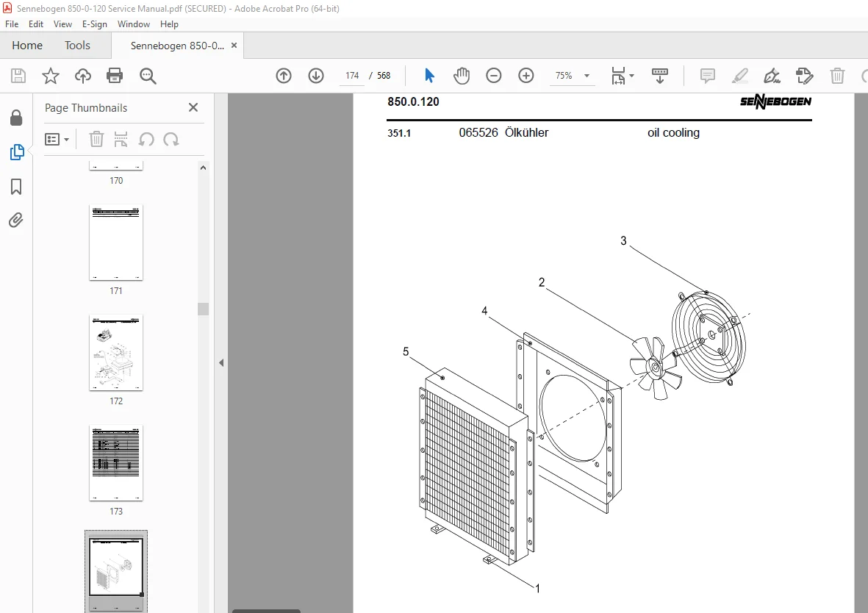The width and height of the screenshot is (868, 613).
Task: Click the thumbnails scrollbar handle
Action: (x=203, y=309)
